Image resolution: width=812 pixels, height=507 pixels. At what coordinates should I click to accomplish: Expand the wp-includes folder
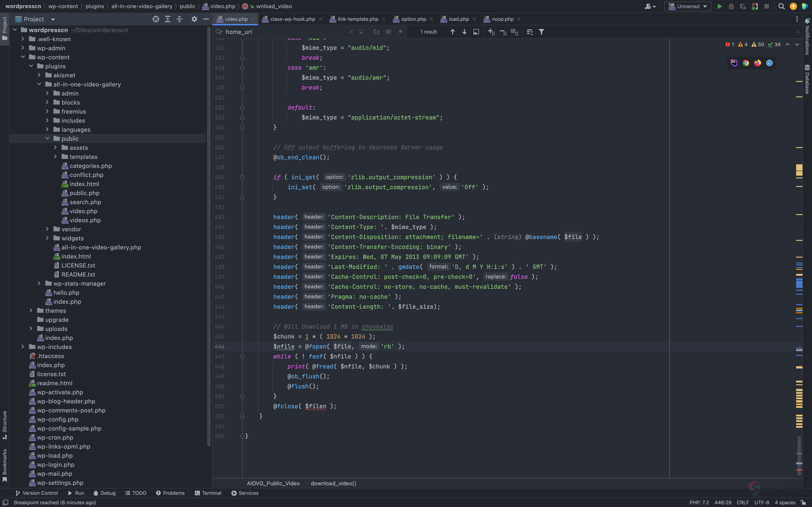click(23, 347)
